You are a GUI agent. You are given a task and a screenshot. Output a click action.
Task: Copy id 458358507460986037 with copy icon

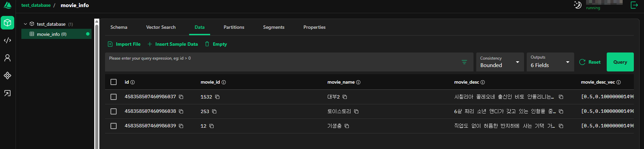coord(181,97)
